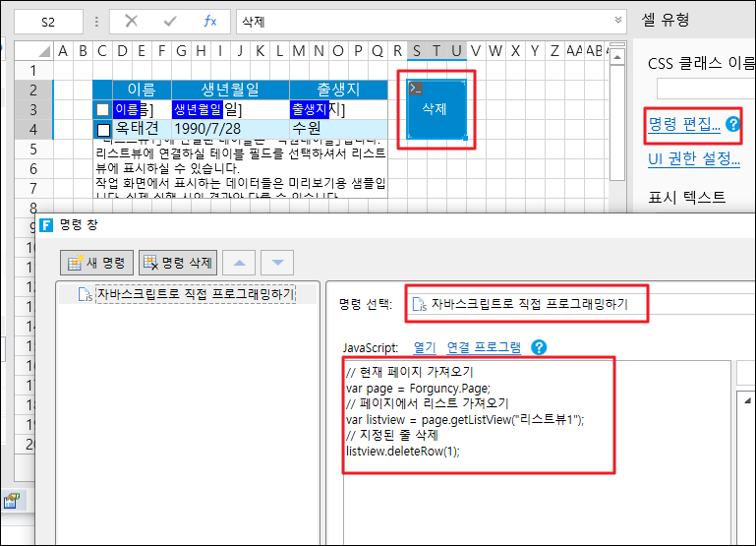Expand the formula bar dropdown arrow
Viewport: 756px width, 546px height.
pos(618,21)
